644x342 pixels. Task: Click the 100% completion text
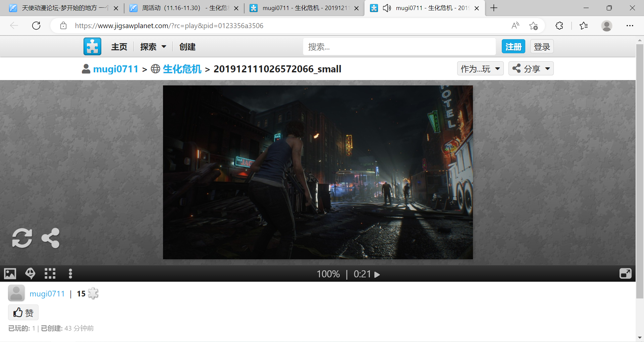click(x=328, y=274)
